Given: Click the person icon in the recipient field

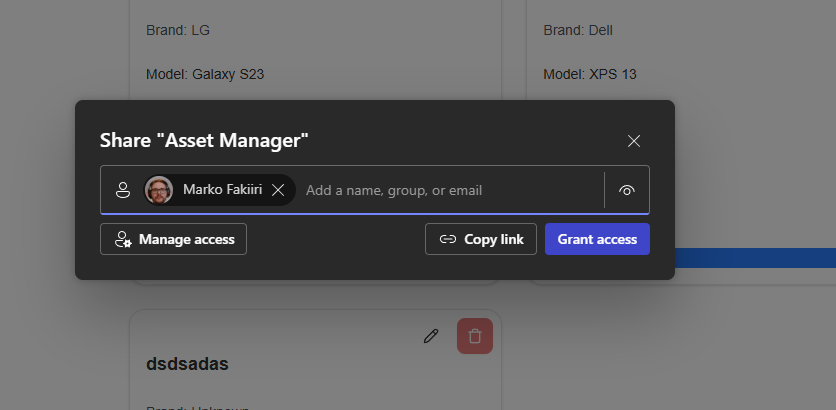Looking at the screenshot, I should click(x=123, y=190).
